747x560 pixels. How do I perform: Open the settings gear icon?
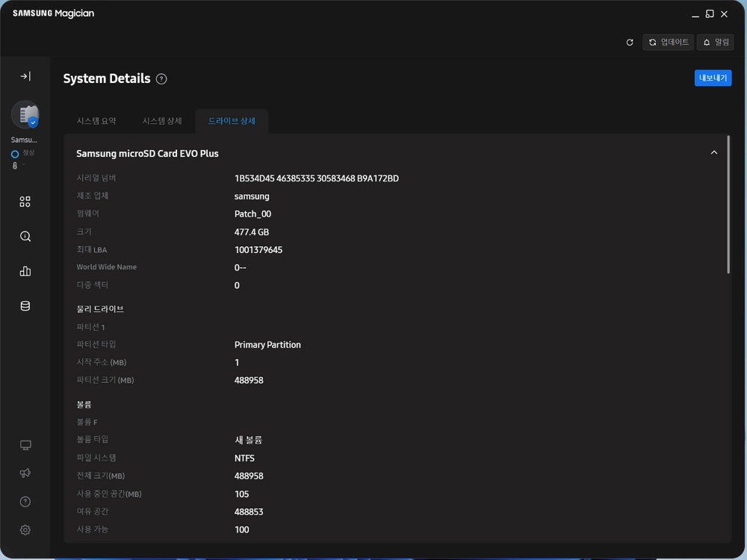[x=25, y=530]
